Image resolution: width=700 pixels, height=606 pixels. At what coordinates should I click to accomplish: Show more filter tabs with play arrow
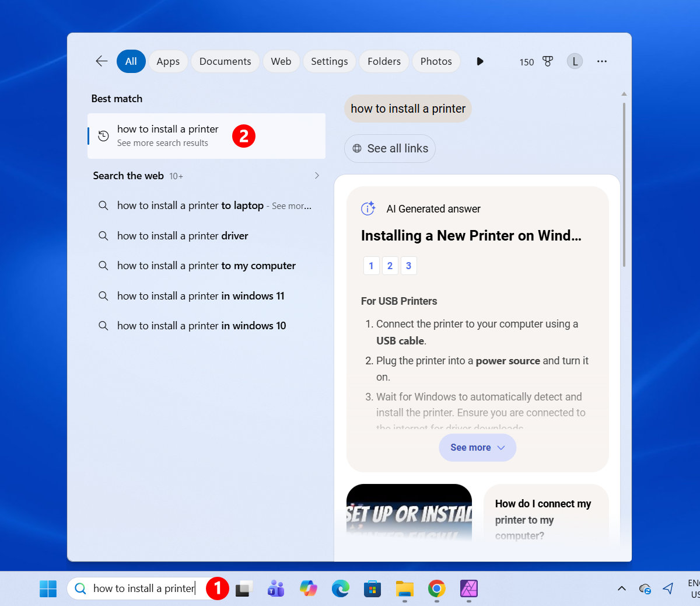coord(480,61)
